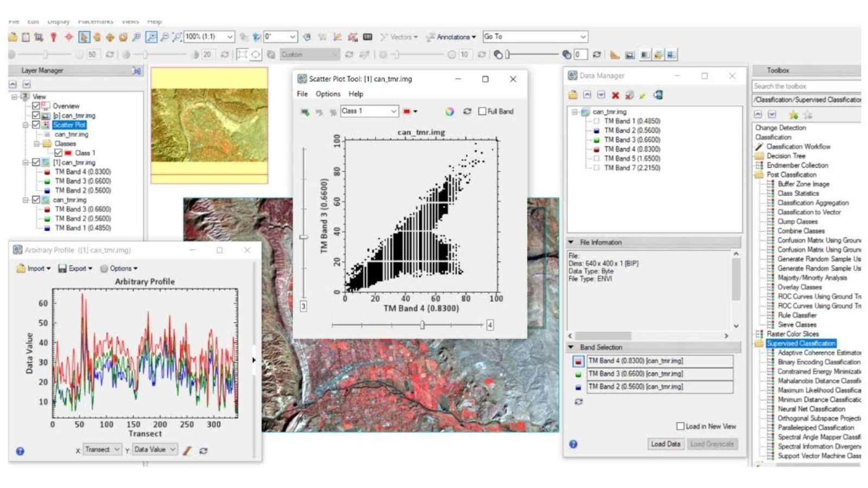This screenshot has width=868, height=488.
Task: Select the crosshair cursor tool
Action: click(x=69, y=37)
